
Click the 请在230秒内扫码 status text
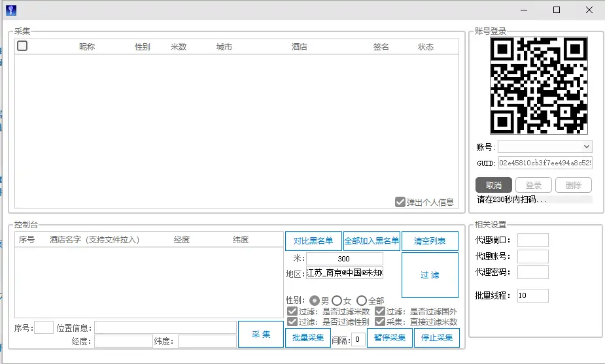511,199
